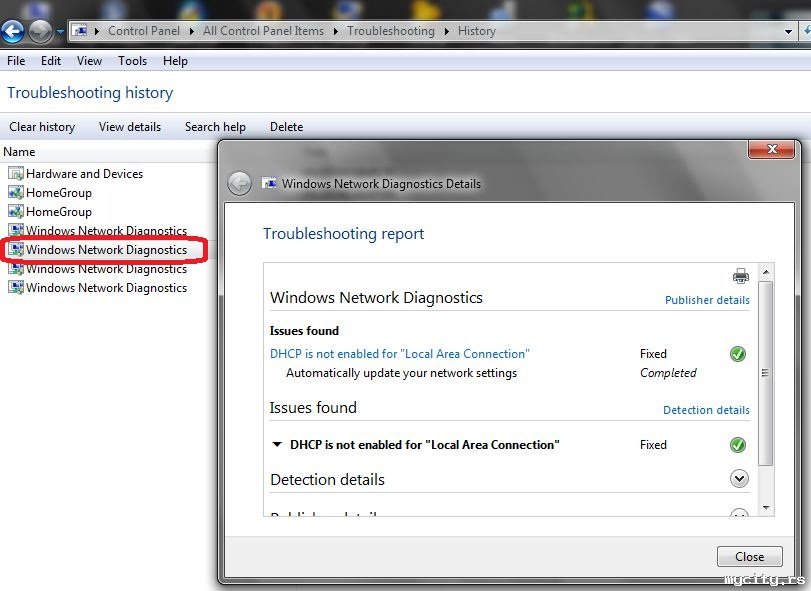This screenshot has height=591, width=811.
Task: Expand arrow after All Control Panel Items
Action: (x=336, y=32)
